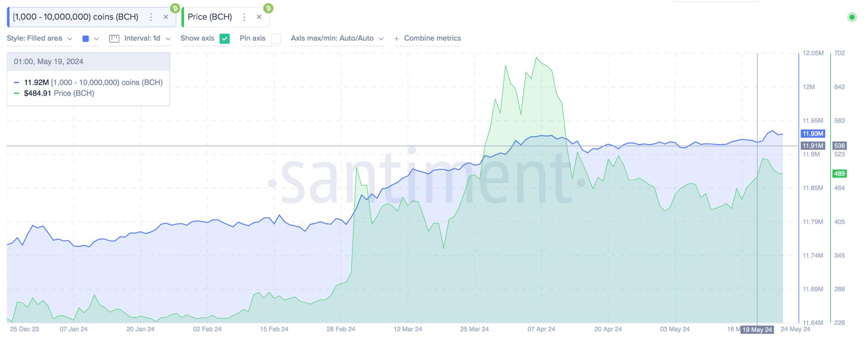Open Axis max/min: Auto/Auto dropdown
The image size is (868, 337).
pos(337,38)
